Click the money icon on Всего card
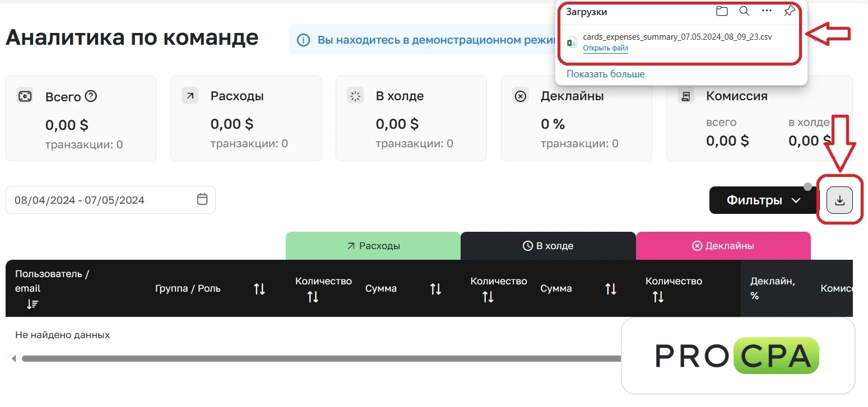Screen dimensions: 868x407 coord(25,96)
